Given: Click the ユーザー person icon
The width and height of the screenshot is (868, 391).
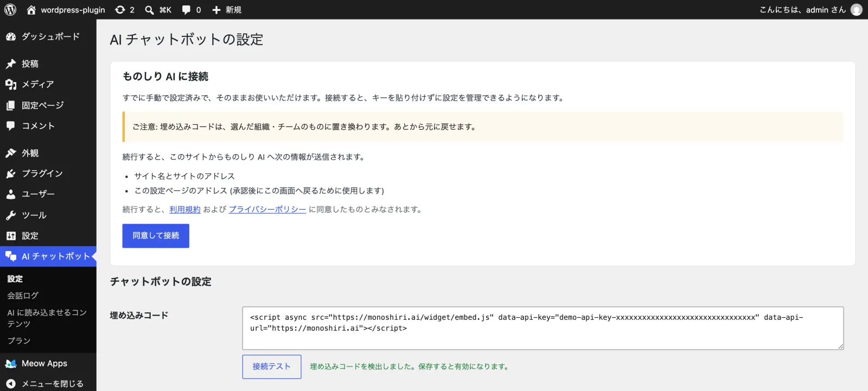Looking at the screenshot, I should coord(11,194).
